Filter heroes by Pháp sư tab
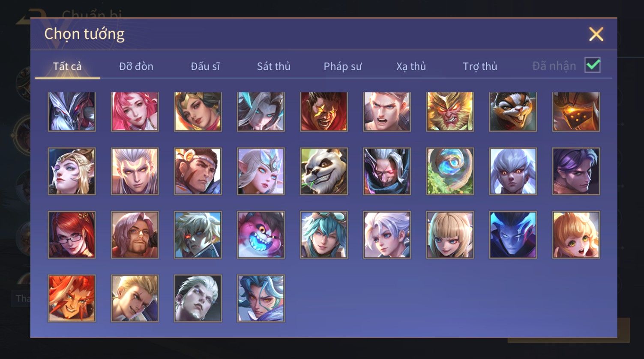This screenshot has height=359, width=644. click(x=342, y=66)
